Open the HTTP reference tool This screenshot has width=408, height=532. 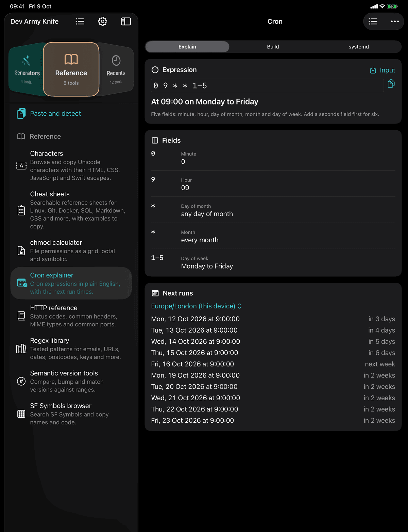71,316
